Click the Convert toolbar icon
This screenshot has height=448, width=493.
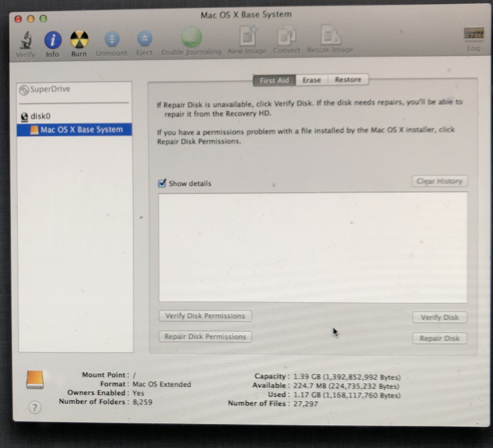coord(287,36)
